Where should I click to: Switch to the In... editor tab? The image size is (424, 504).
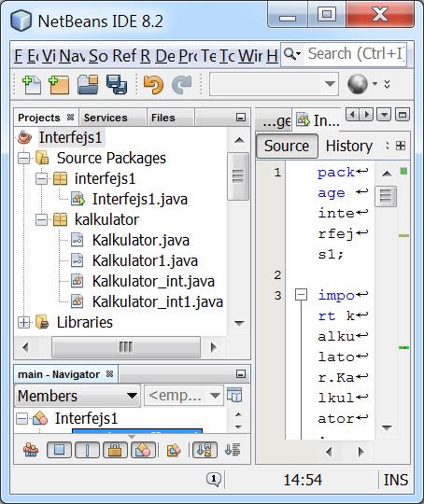coord(318,120)
